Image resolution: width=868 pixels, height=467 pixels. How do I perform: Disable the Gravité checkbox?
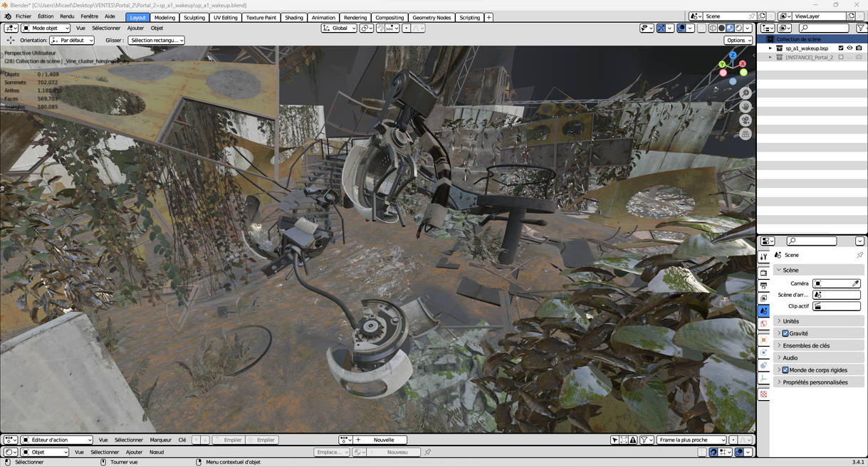point(784,333)
